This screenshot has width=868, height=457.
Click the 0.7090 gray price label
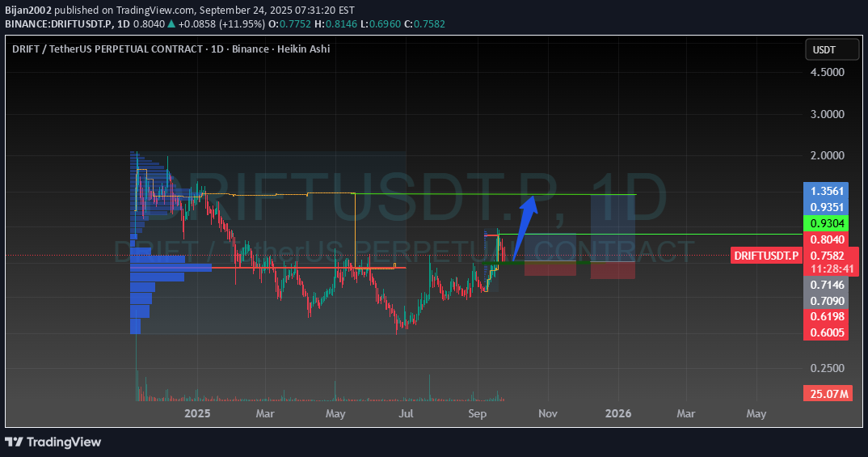click(x=827, y=301)
